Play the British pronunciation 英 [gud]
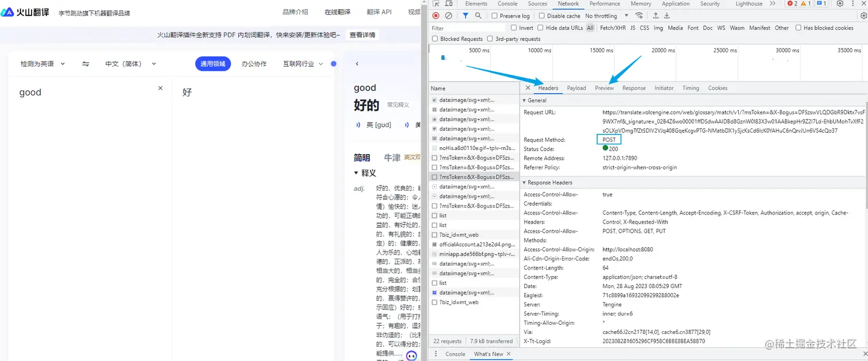The image size is (868, 361). point(358,125)
